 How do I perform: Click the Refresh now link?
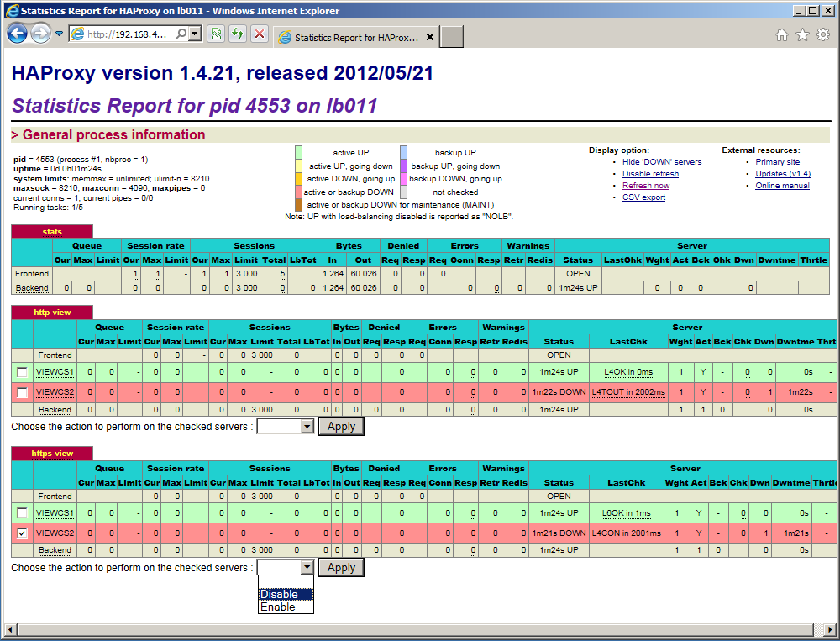coord(646,186)
